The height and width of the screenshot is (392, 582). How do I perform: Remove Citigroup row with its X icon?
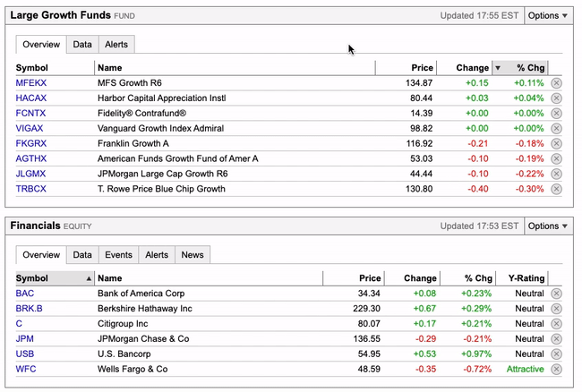point(556,324)
